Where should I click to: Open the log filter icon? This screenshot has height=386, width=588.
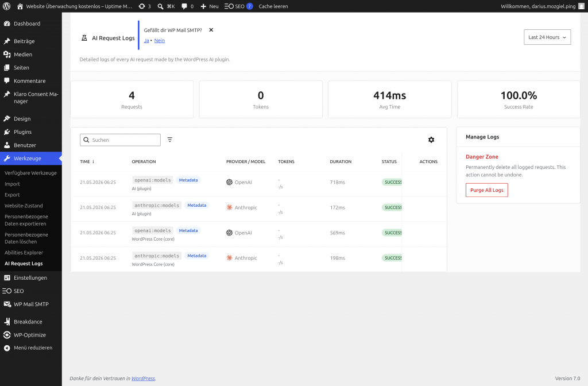[170, 140]
